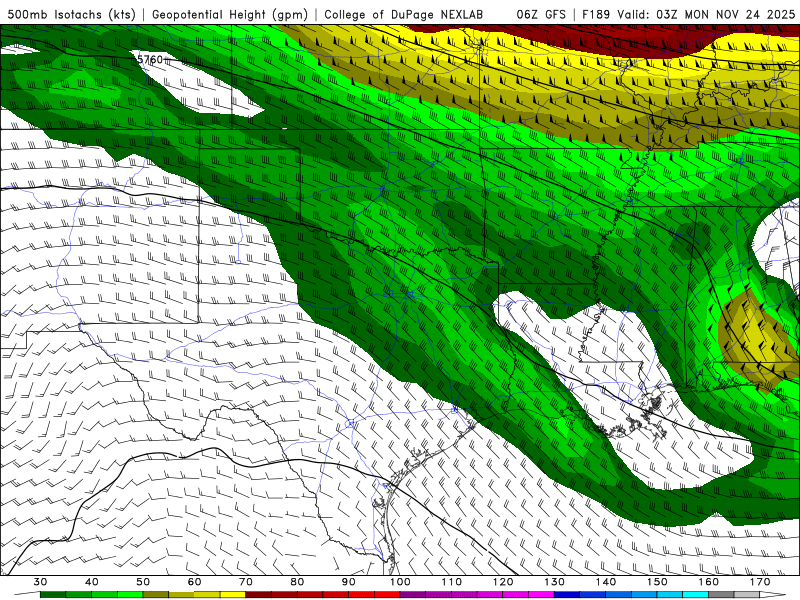This screenshot has width=800, height=600.
Task: Click the '160' value on the legend scale
Action: coord(709,582)
